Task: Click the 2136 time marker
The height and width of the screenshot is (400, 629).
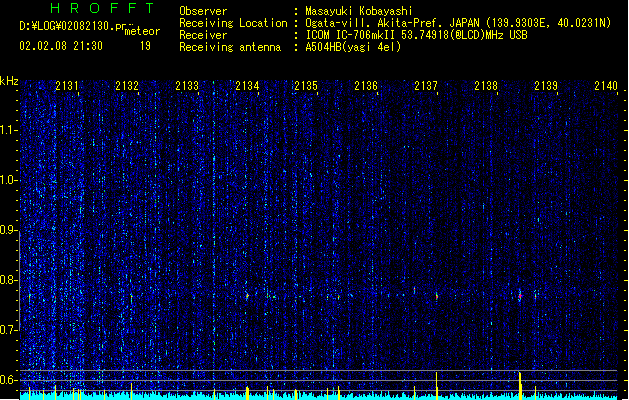Action: (x=366, y=86)
